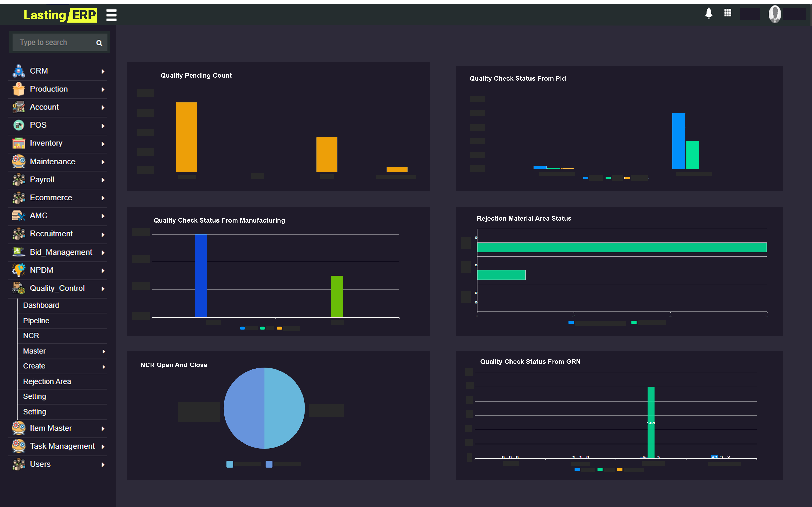The width and height of the screenshot is (812, 507).
Task: Toggle green legend in Rejection Material chart
Action: click(x=634, y=323)
